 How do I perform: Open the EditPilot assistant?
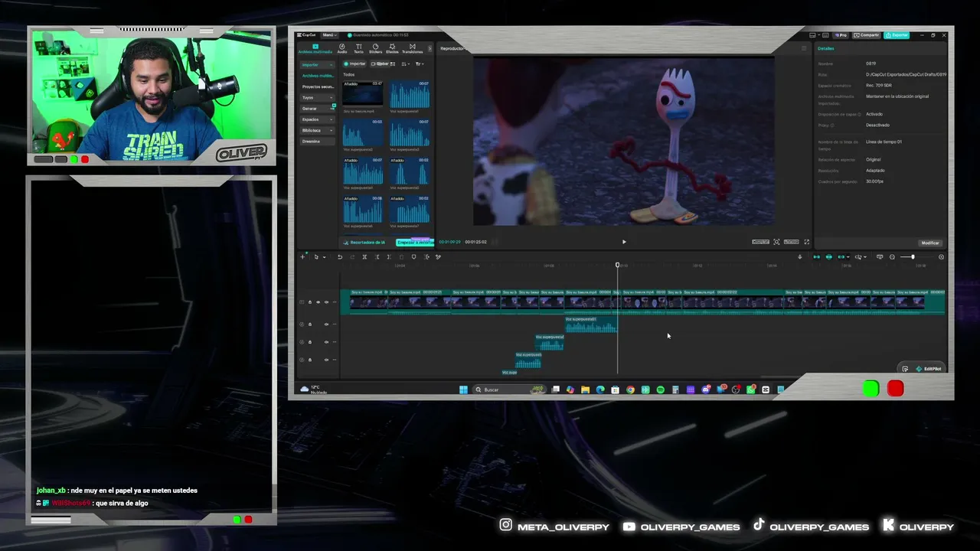929,369
